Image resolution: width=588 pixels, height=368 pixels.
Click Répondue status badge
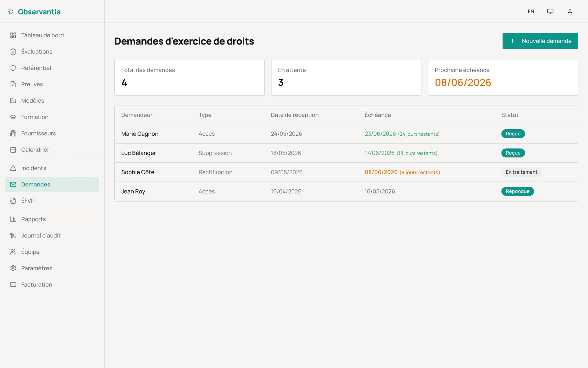pyautogui.click(x=518, y=191)
